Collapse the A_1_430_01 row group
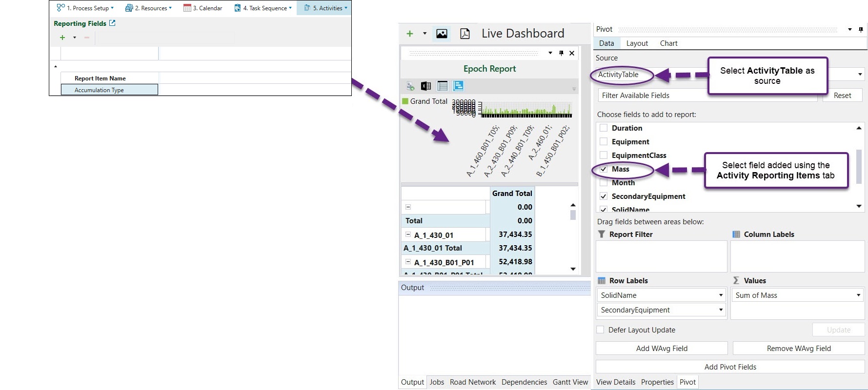Image resolution: width=868 pixels, height=390 pixels. click(408, 234)
